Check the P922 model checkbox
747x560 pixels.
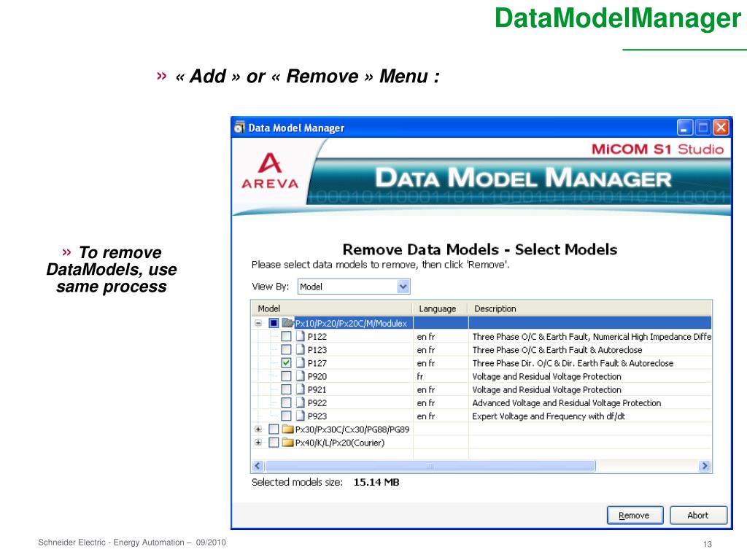tap(286, 402)
